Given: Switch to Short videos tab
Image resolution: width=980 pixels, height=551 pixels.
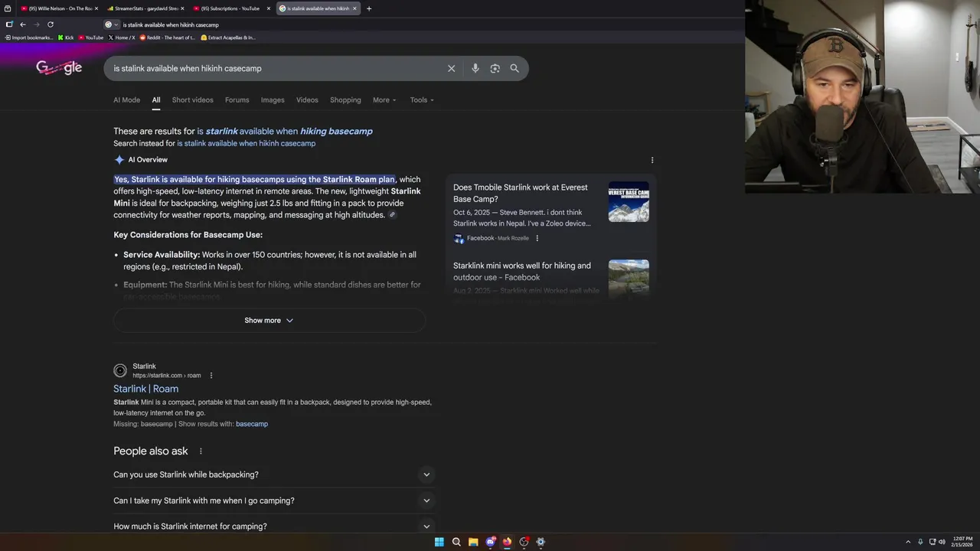Looking at the screenshot, I should point(192,100).
